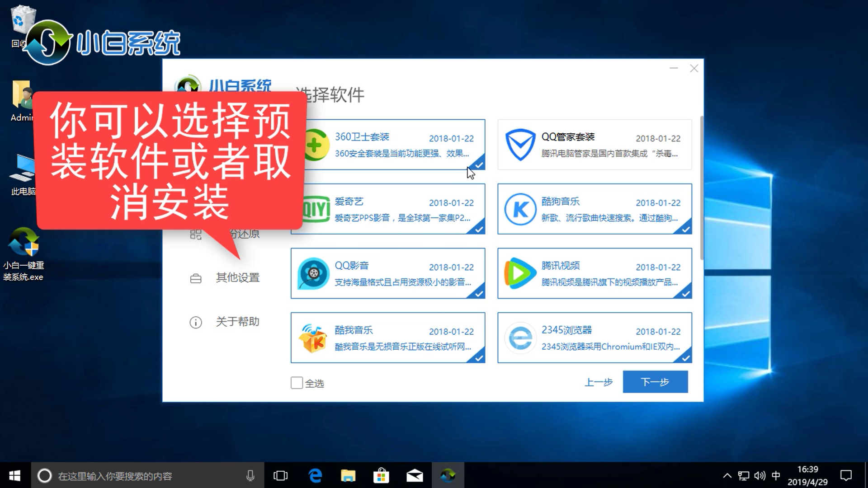
Task: Check the 全选 select-all checkbox
Action: 297,383
